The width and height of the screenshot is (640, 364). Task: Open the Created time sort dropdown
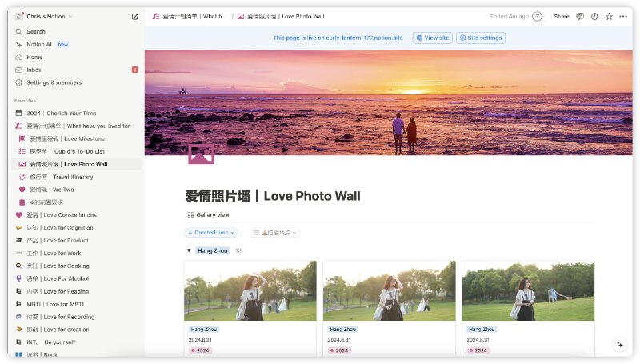click(211, 233)
